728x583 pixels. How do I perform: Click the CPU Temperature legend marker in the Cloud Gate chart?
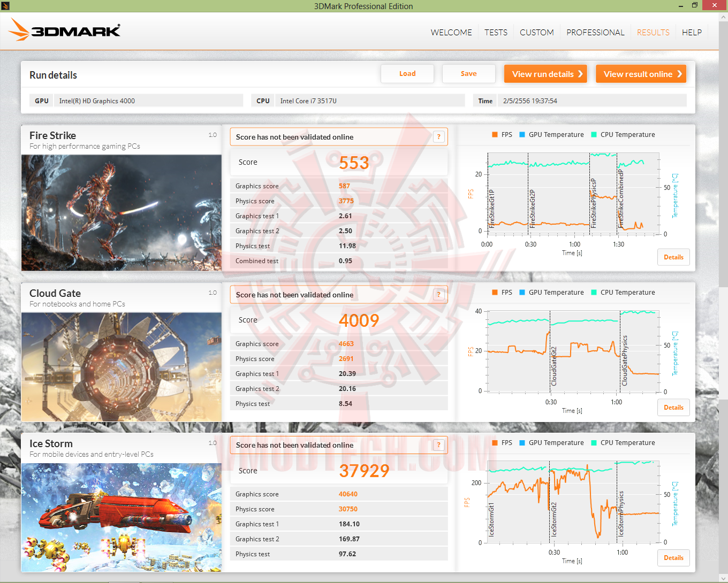click(x=594, y=293)
